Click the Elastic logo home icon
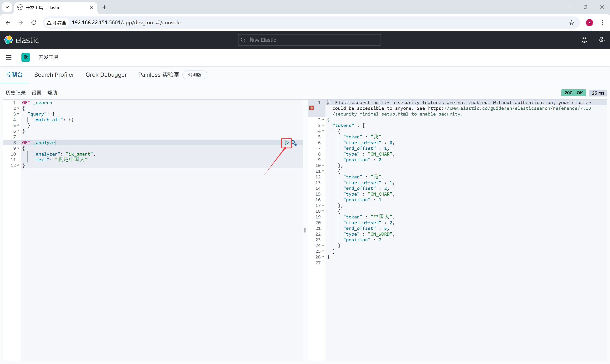 click(9, 40)
